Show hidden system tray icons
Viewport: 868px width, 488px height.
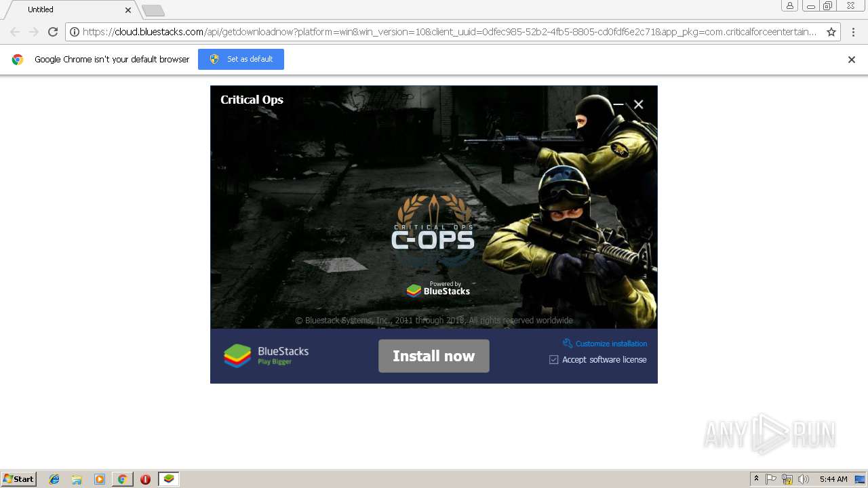click(x=756, y=479)
